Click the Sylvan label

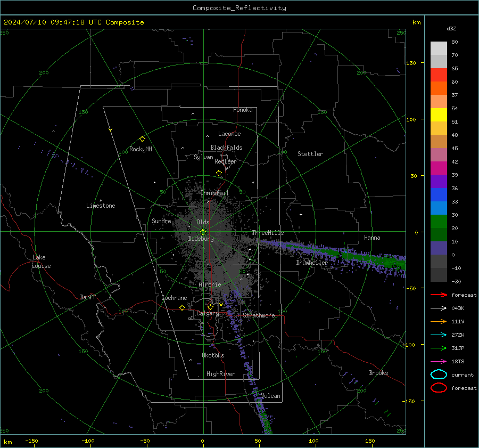click(x=203, y=158)
